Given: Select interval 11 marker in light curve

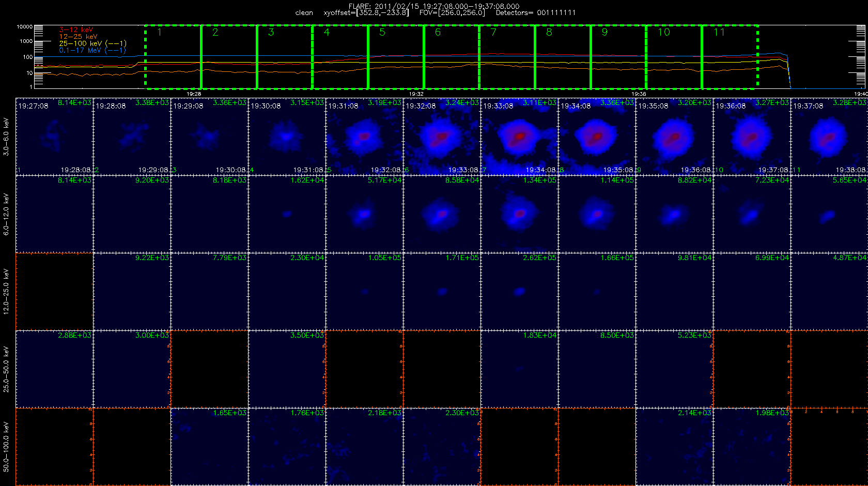Looking at the screenshot, I should tap(719, 33).
